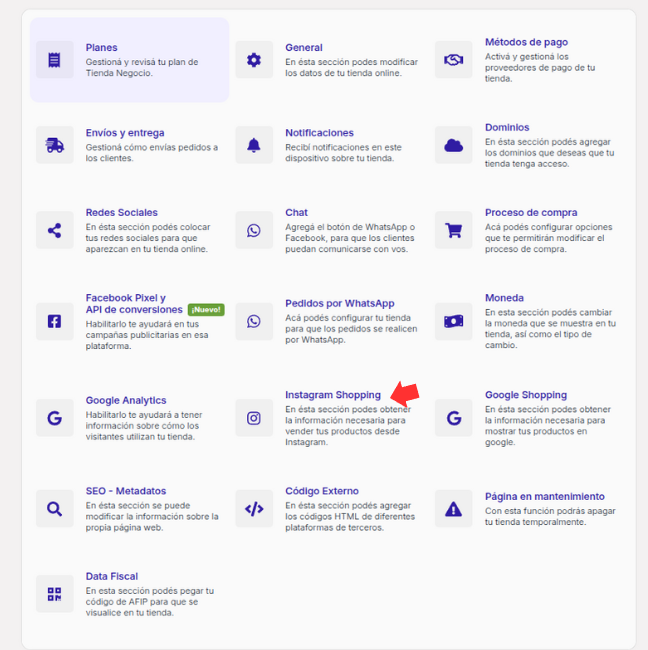
Task: Click the Proceso de compra cart icon
Action: coord(454,230)
